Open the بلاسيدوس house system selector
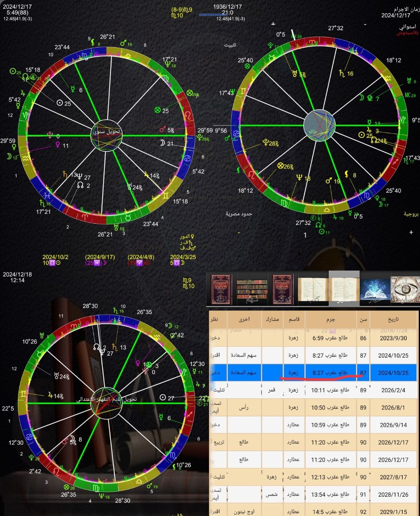This screenshot has width=420, height=516. coord(408,33)
